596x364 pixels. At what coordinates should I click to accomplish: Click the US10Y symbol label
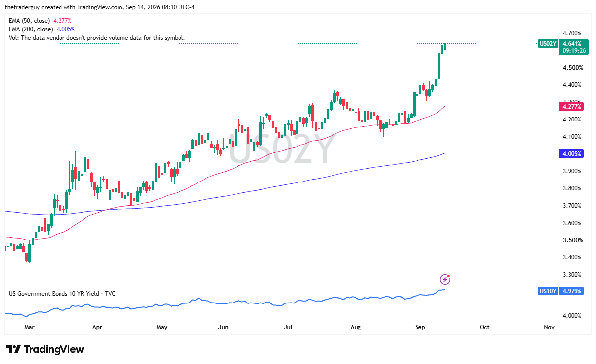[548, 291]
